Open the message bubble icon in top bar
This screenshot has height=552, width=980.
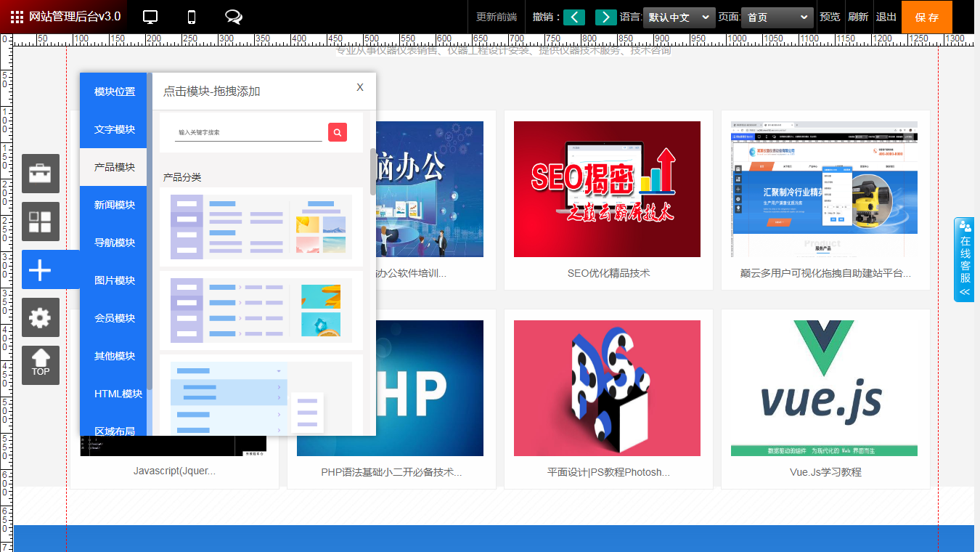(x=232, y=15)
